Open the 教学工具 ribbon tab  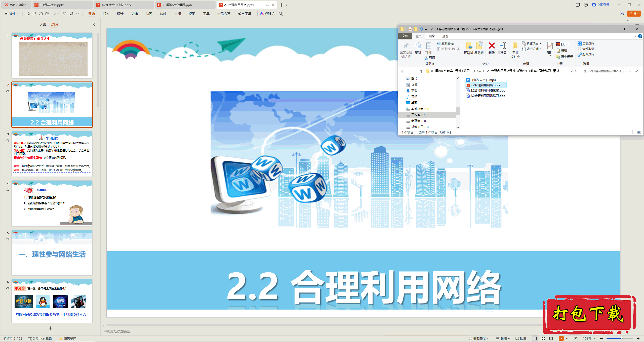pos(245,14)
